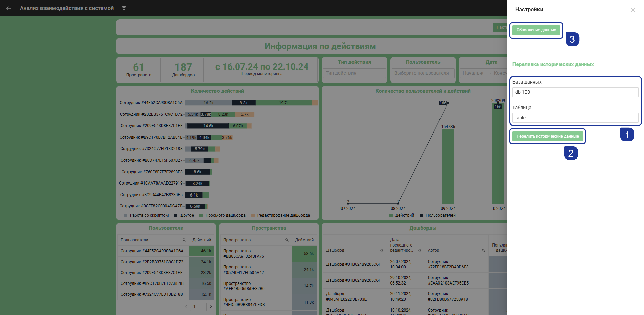Search icon in Автор column header

(483, 251)
